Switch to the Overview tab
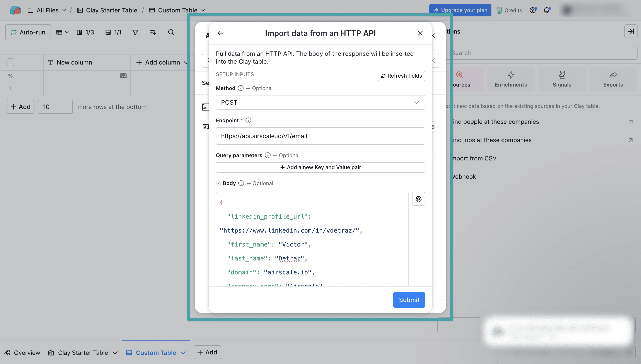 (22, 352)
